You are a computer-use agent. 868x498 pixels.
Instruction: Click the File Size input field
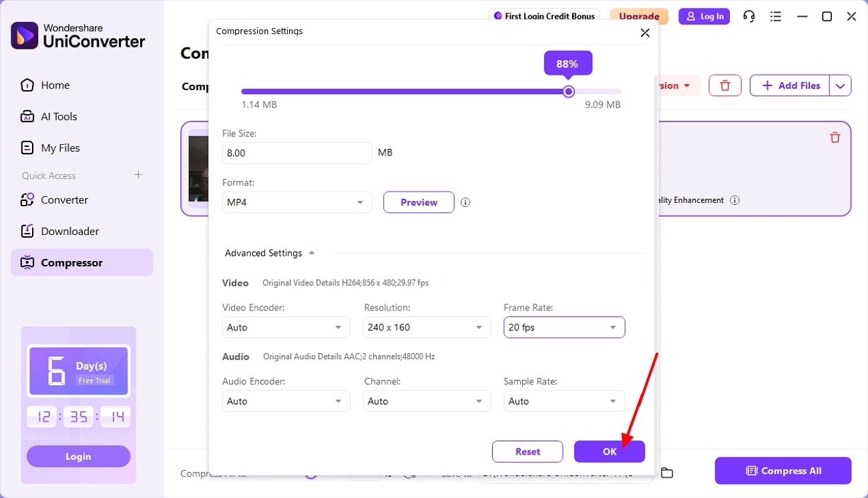[297, 153]
